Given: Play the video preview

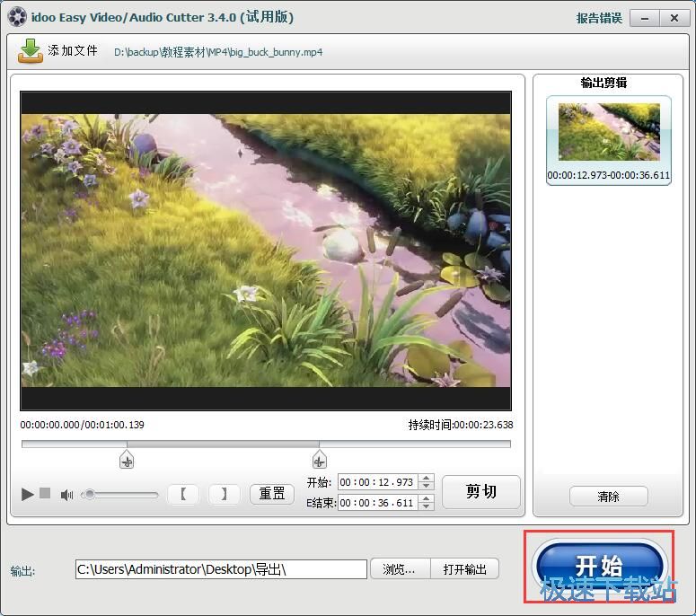Looking at the screenshot, I should pyautogui.click(x=28, y=494).
